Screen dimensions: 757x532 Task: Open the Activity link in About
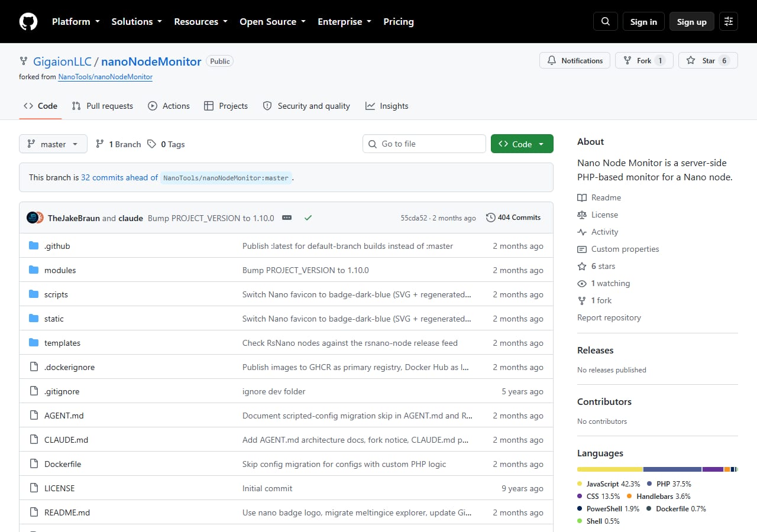click(x=598, y=232)
